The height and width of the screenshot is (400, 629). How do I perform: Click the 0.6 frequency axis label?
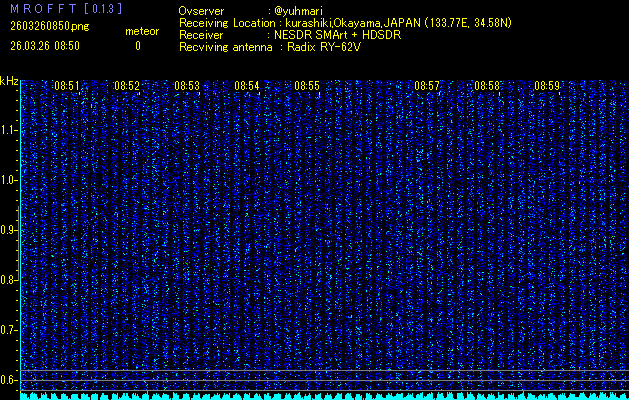click(9, 379)
